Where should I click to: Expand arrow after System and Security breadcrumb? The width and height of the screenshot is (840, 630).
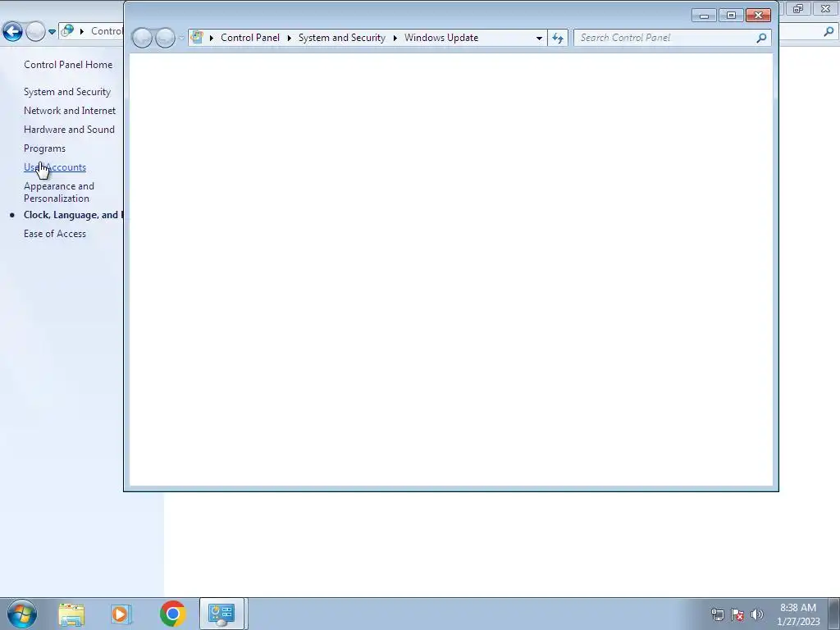coord(395,38)
